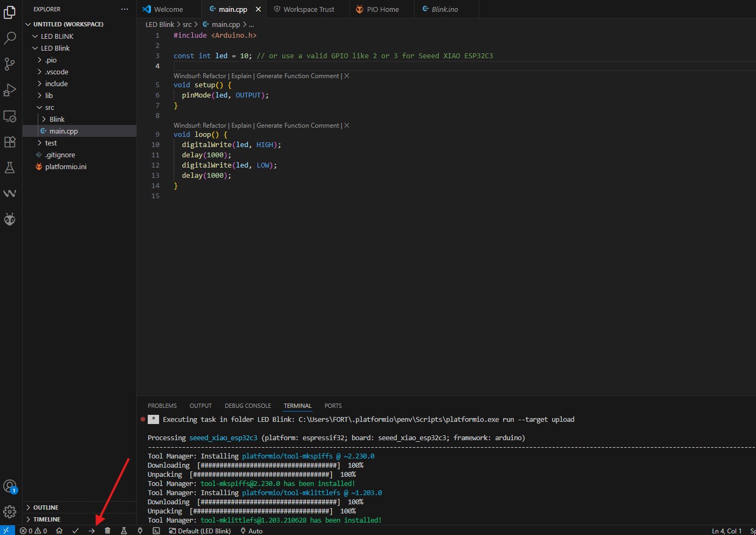Open the DEBUG CONSOLE panel tab
The image size is (756, 535).
[x=248, y=406]
